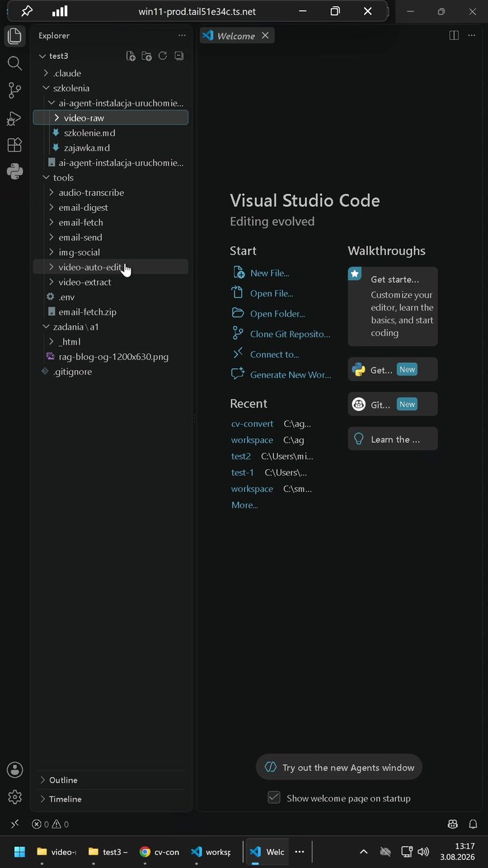This screenshot has height=868, width=488.
Task: Split the editor to the right
Action: point(454,35)
